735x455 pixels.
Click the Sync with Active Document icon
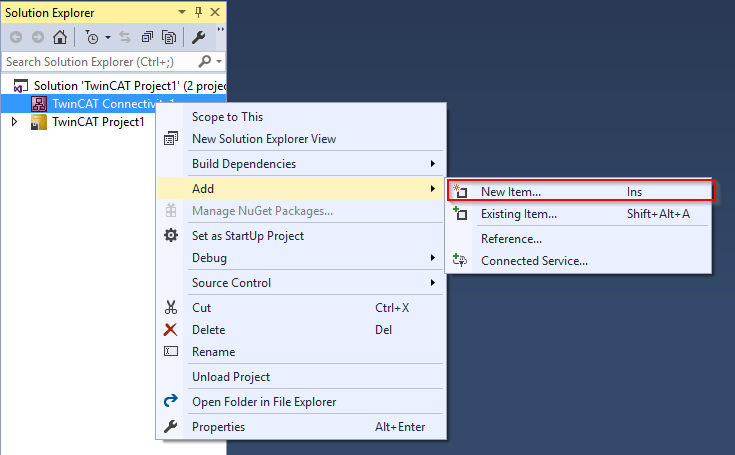tap(125, 37)
